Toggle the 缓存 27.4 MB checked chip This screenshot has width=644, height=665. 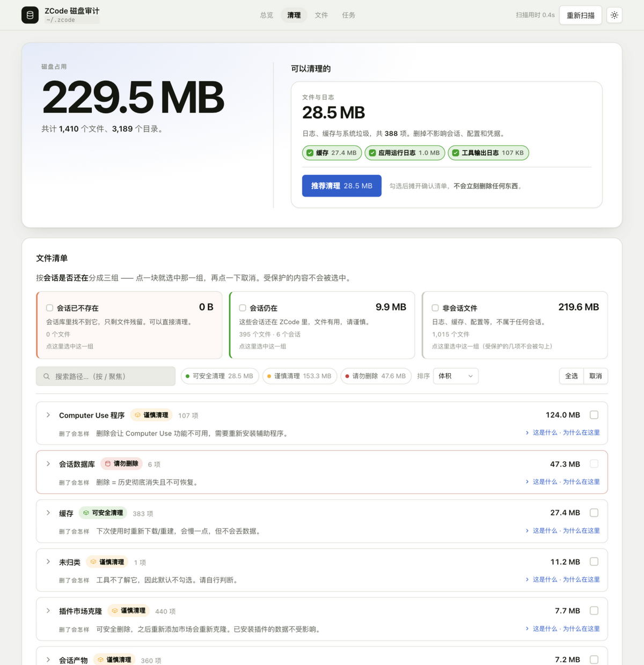click(332, 153)
